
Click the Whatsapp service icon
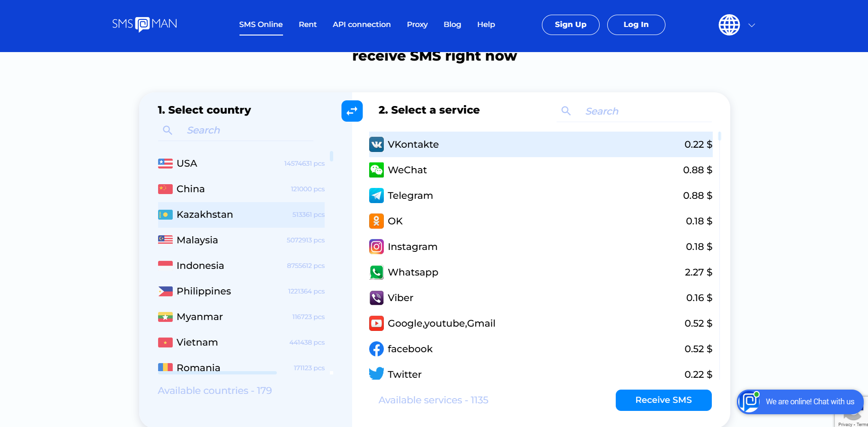(377, 272)
